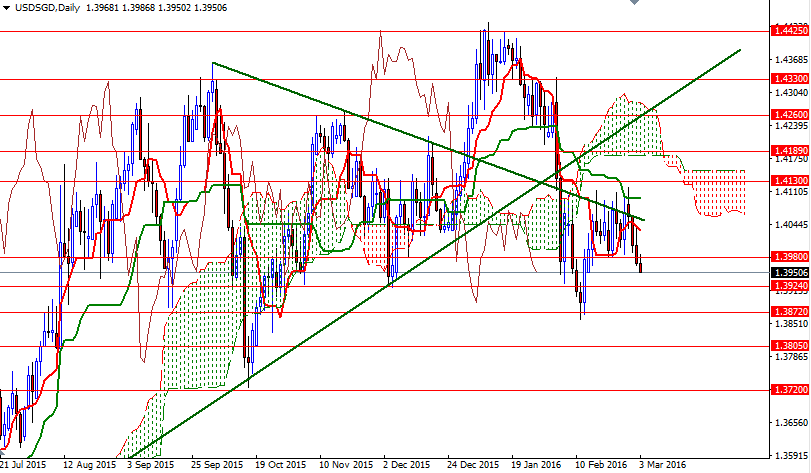The image size is (811, 473).
Task: Select 19 Jan 2016 on the time axis
Action: pos(536,465)
